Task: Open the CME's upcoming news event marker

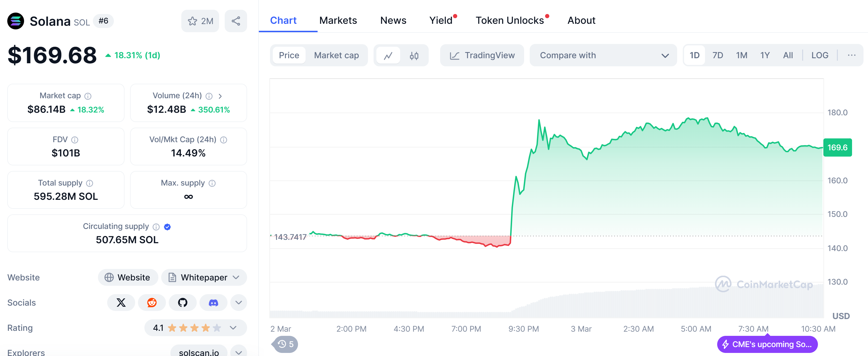Action: (767, 344)
